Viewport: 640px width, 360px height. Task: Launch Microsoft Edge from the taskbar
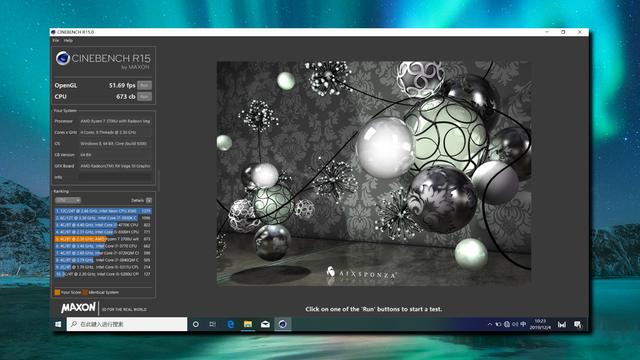(x=231, y=324)
